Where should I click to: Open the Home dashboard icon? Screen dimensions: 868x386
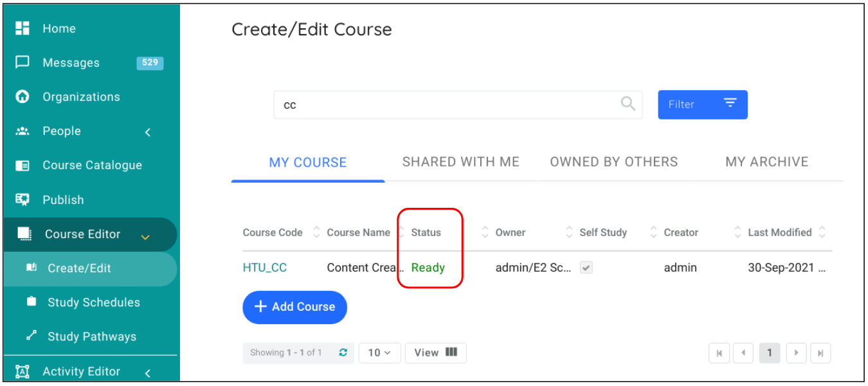click(23, 28)
